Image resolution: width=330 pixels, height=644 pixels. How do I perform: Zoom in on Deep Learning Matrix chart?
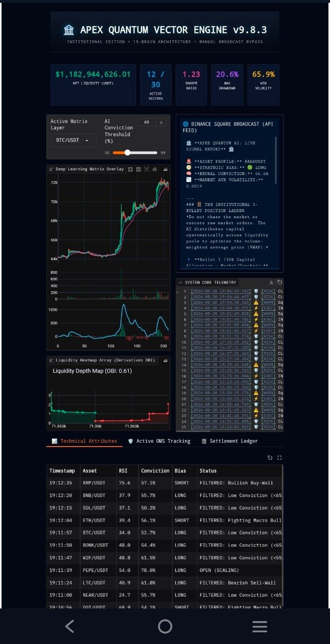(130, 169)
